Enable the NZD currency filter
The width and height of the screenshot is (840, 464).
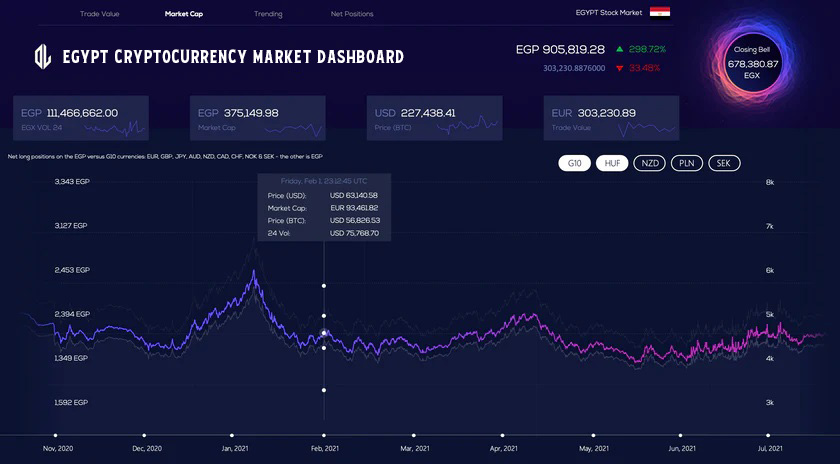[x=649, y=163]
